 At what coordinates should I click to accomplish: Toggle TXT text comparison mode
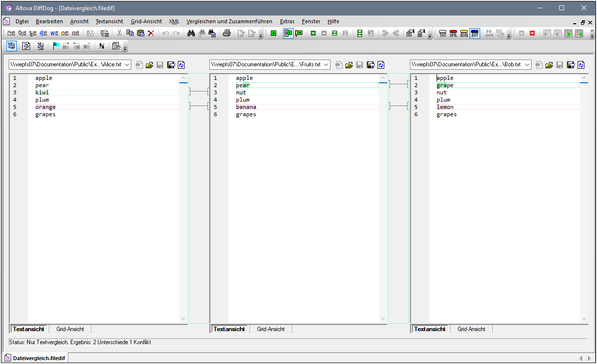click(x=443, y=33)
